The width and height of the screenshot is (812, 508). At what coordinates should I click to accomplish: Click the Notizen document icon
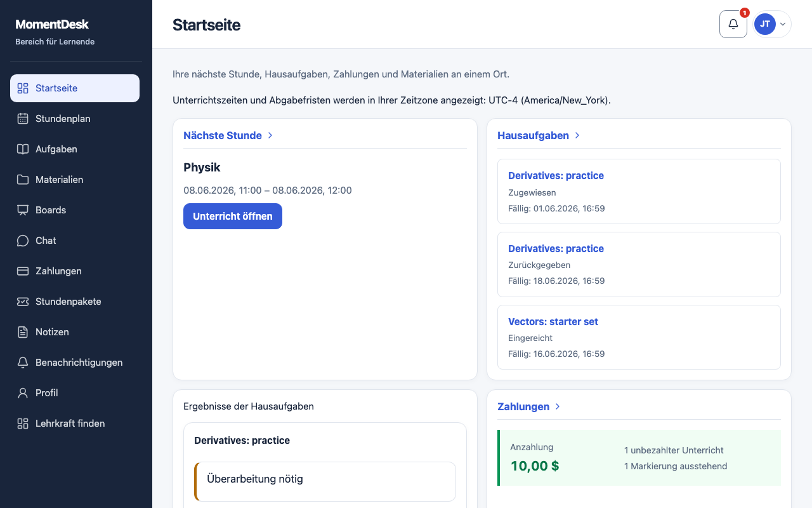[23, 332]
